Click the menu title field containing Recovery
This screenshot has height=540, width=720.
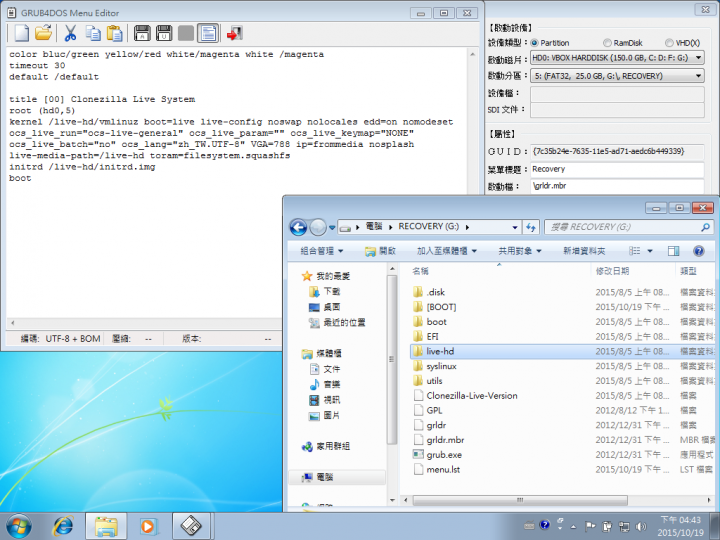617,169
